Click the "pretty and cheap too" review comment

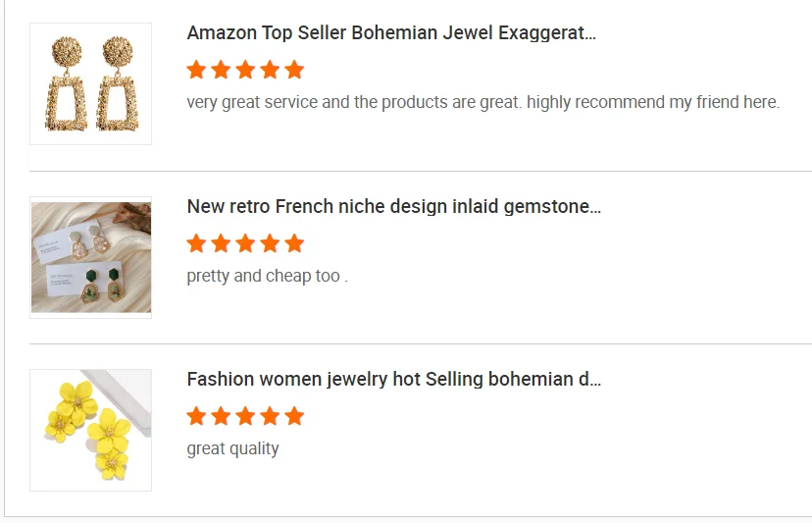(267, 276)
